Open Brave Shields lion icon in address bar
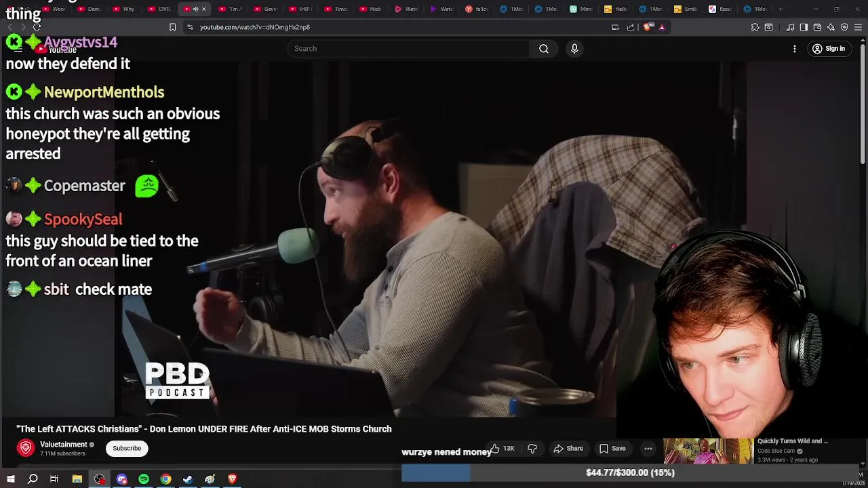 coord(648,27)
